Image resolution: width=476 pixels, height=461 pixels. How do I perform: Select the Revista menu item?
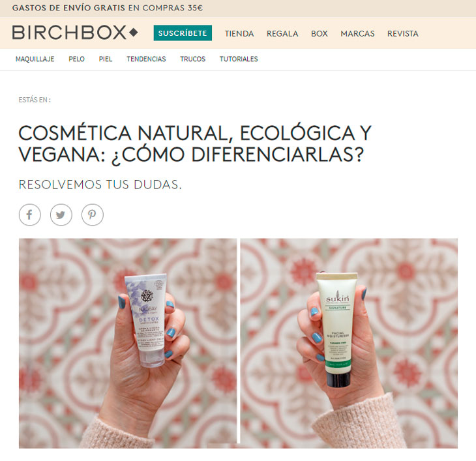point(403,33)
